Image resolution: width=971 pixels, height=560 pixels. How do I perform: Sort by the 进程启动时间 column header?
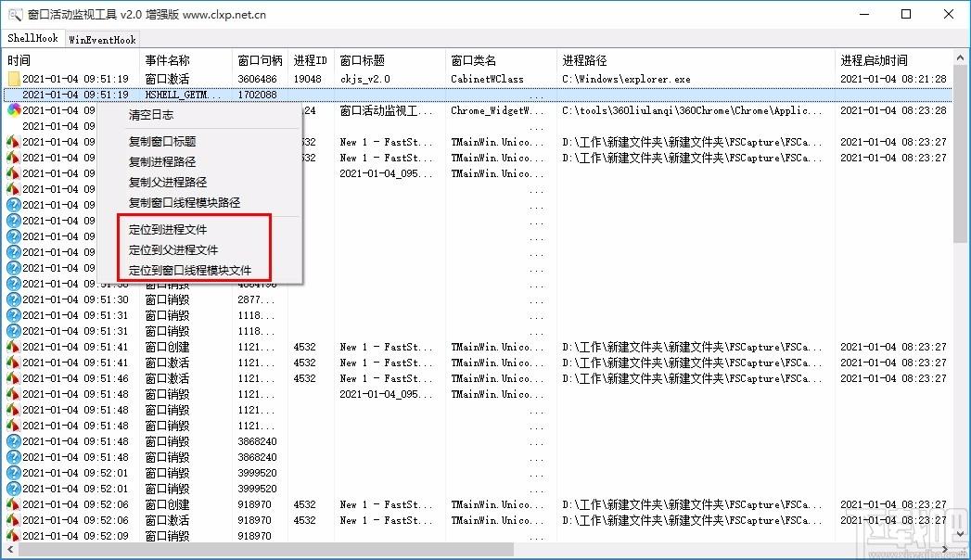(x=894, y=60)
